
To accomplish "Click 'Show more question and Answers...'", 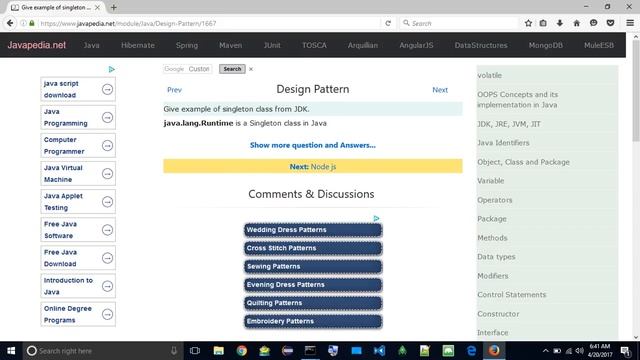I will click(313, 145).
